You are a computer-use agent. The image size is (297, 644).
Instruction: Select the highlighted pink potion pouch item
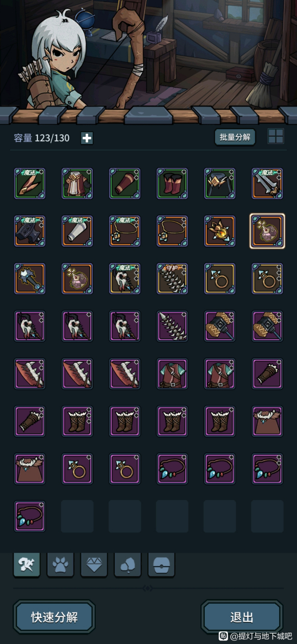(x=267, y=231)
